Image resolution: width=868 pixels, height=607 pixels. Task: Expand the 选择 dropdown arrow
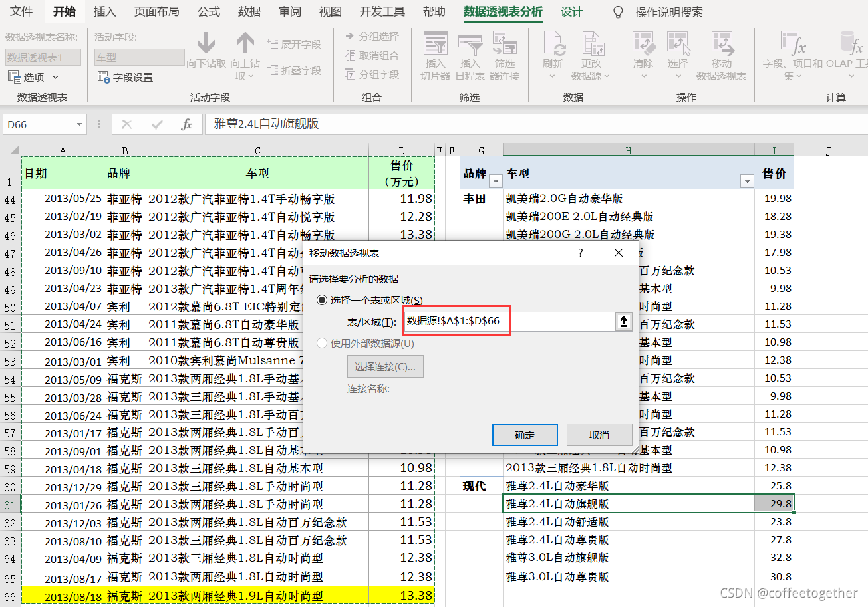point(678,76)
